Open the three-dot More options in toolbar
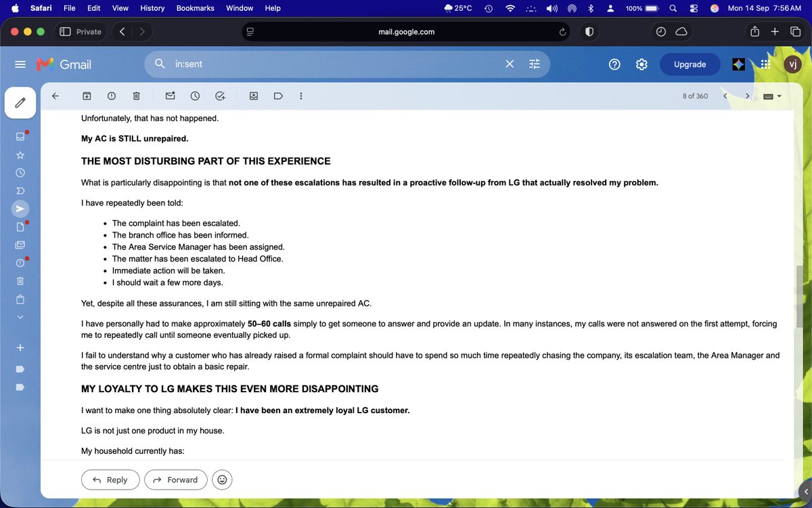This screenshot has width=812, height=508. [x=300, y=96]
